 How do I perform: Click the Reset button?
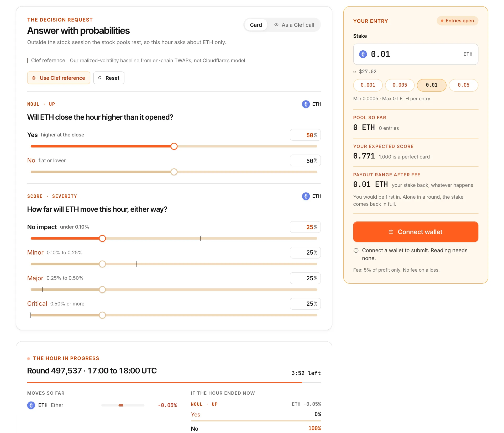109,78
